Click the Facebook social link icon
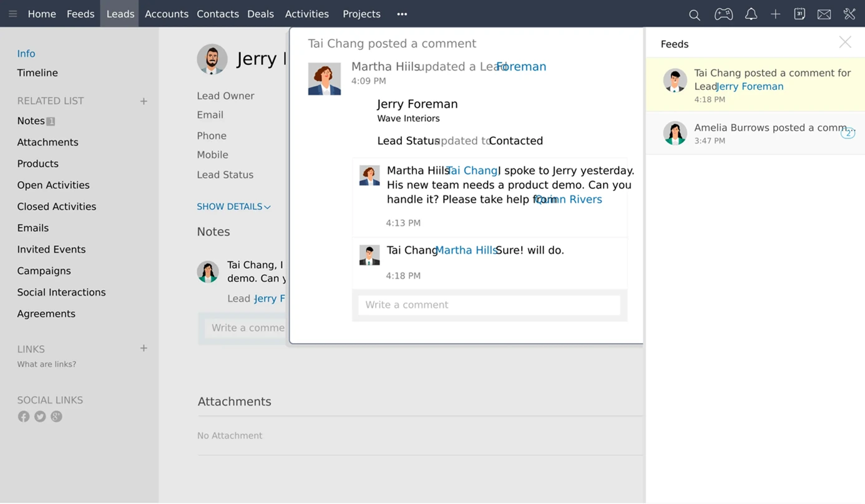The image size is (865, 504). click(24, 417)
